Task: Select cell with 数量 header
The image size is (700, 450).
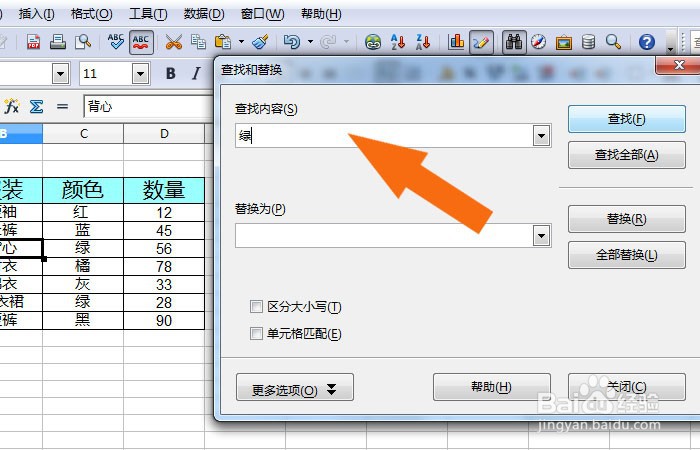Action: pos(164,191)
